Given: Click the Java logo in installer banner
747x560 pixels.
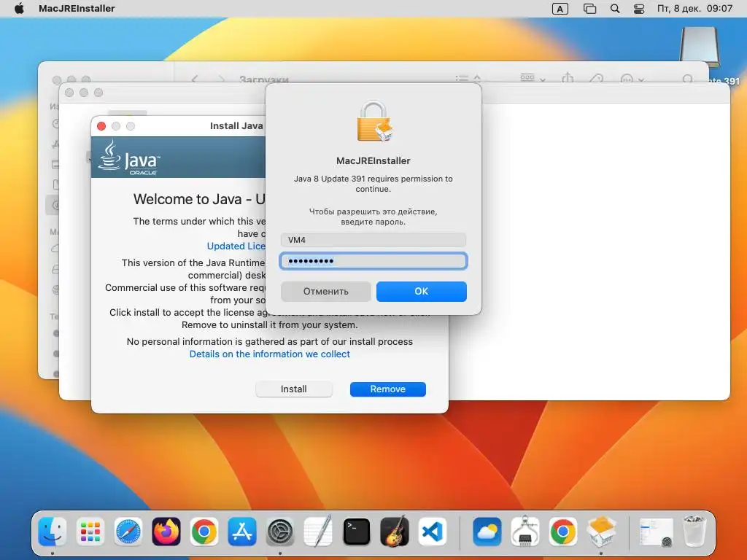Looking at the screenshot, I should (x=128, y=157).
